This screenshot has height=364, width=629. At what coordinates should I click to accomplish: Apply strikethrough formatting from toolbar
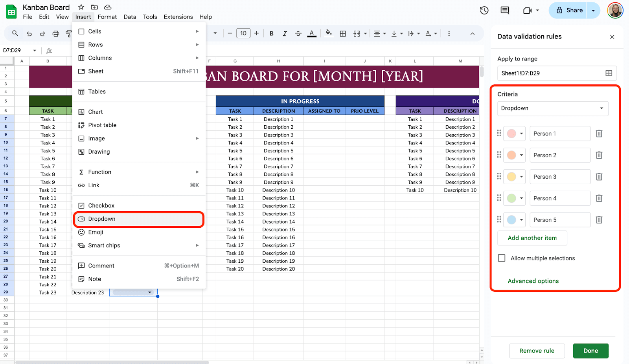pos(298,34)
